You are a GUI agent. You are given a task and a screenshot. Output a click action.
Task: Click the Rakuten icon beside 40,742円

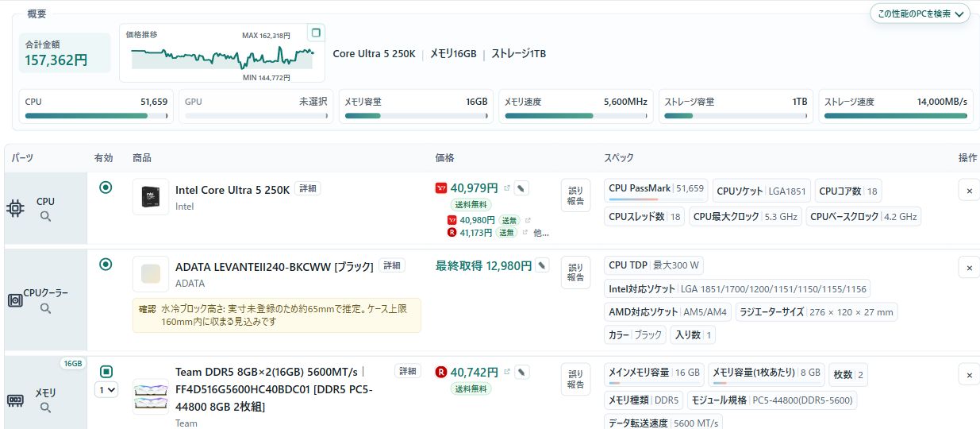(441, 372)
